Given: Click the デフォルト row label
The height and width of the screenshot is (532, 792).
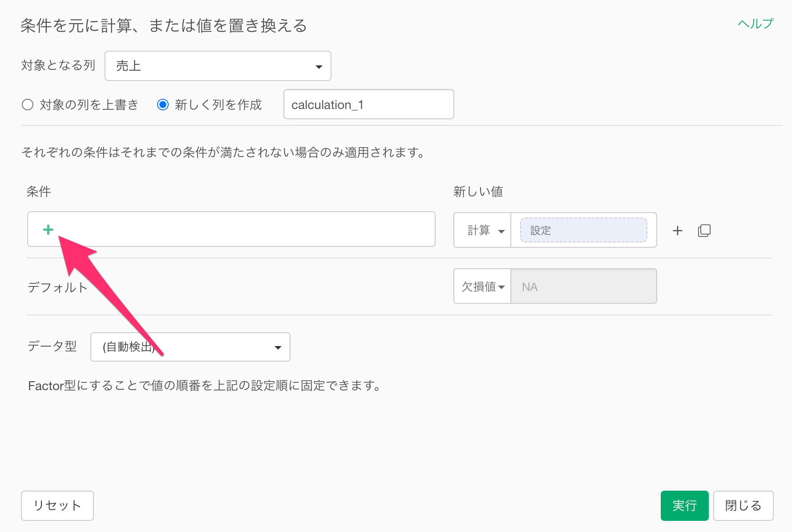Looking at the screenshot, I should pos(57,287).
